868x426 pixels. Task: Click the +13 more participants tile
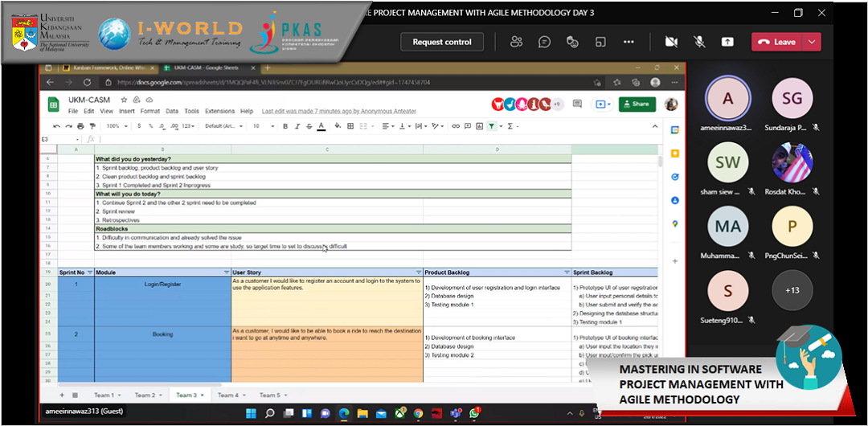pos(792,289)
